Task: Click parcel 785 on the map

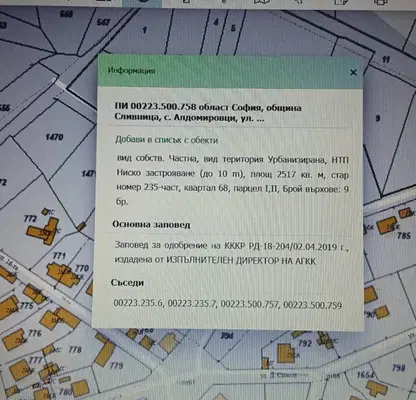Action: 404,235
